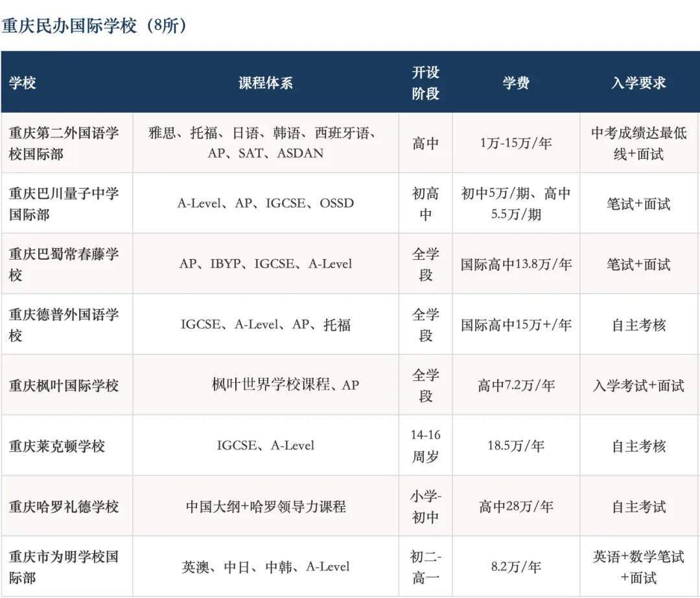700x598 pixels.
Task: Click school name 重庆哈罗礼德学校
Action: [x=64, y=507]
